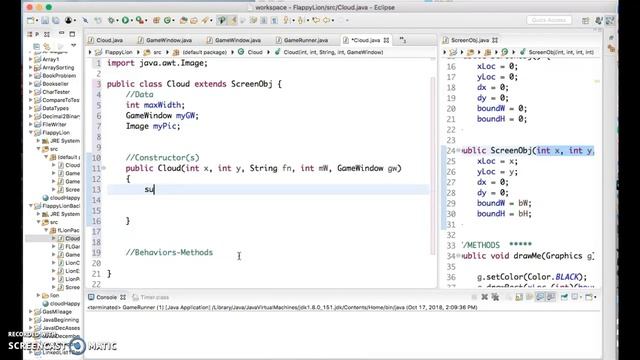Click the New file toolbar icon
The width and height of the screenshot is (640, 360).
(30, 20)
